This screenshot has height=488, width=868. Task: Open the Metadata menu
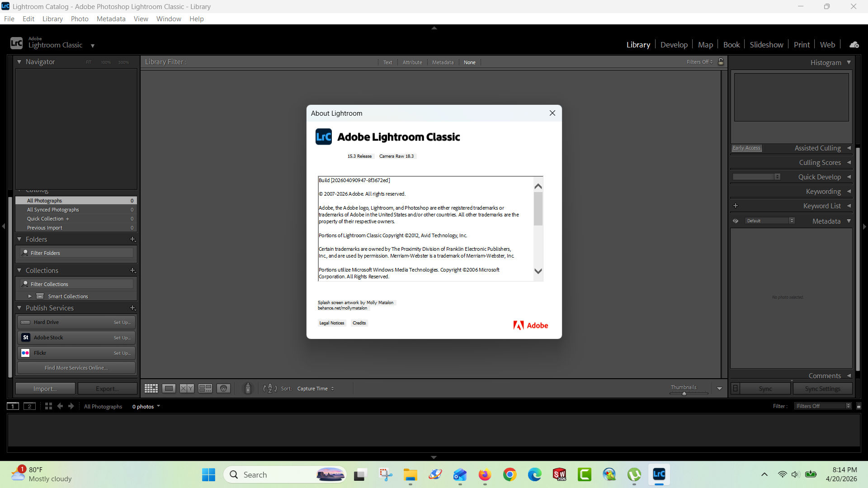(111, 19)
